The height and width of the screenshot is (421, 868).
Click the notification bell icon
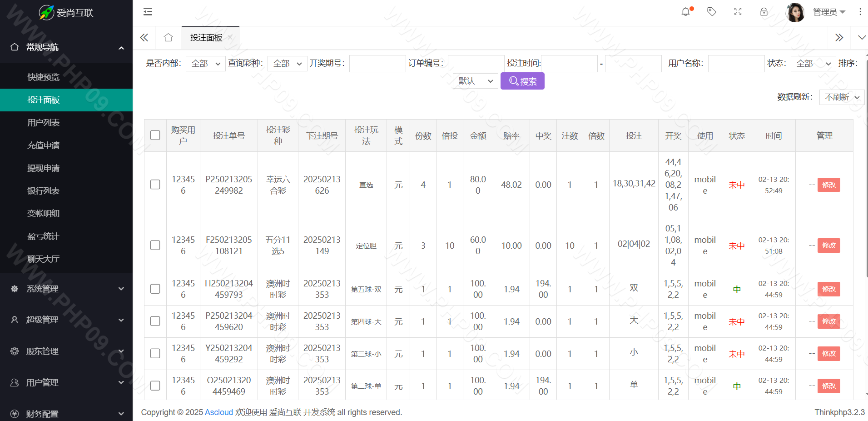tap(686, 12)
